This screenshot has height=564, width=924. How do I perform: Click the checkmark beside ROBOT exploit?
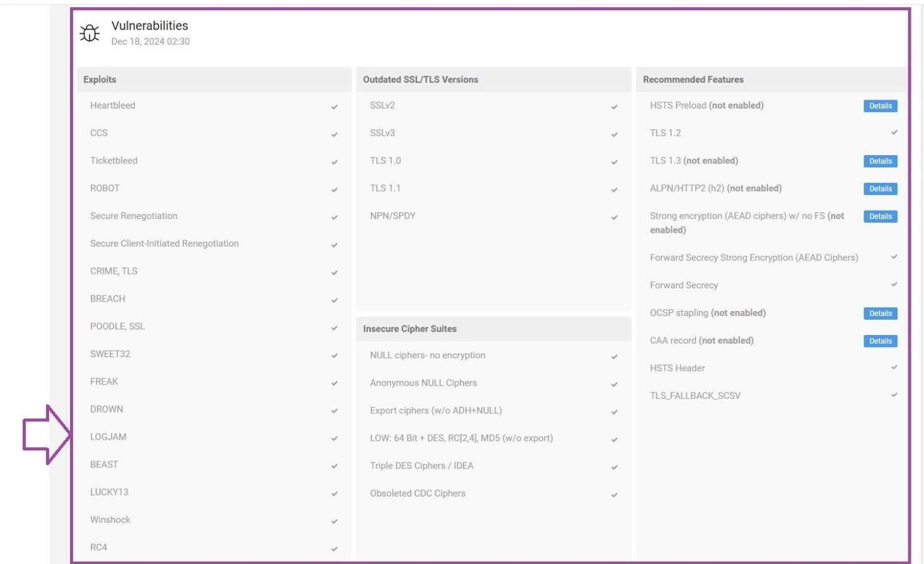coord(333,189)
